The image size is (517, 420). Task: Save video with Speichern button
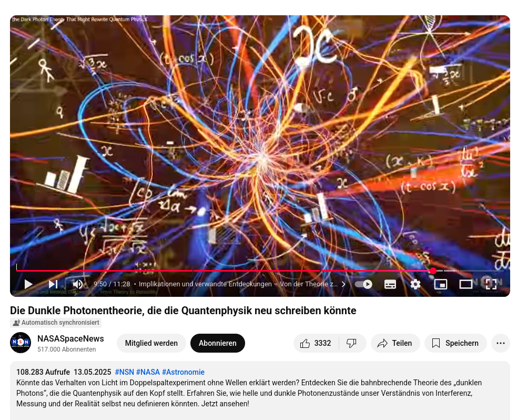[455, 343]
